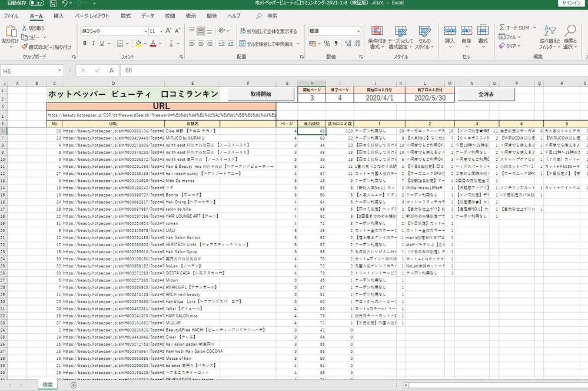Click the 全消去 button
This screenshot has width=588, height=391.
[x=486, y=94]
